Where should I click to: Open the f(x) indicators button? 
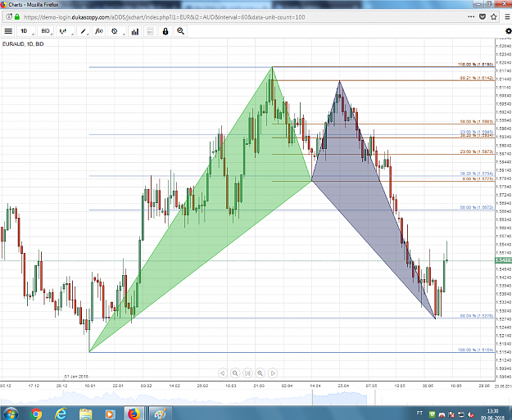coord(99,31)
